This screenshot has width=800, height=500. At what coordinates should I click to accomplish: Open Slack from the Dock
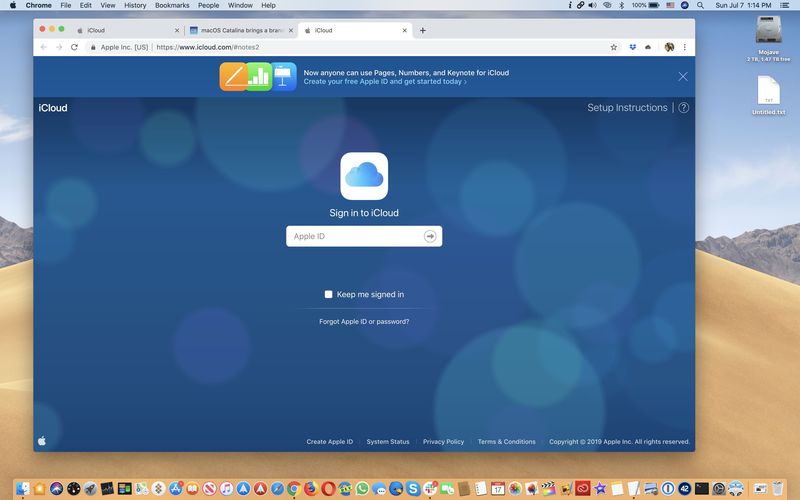pyautogui.click(x=430, y=489)
